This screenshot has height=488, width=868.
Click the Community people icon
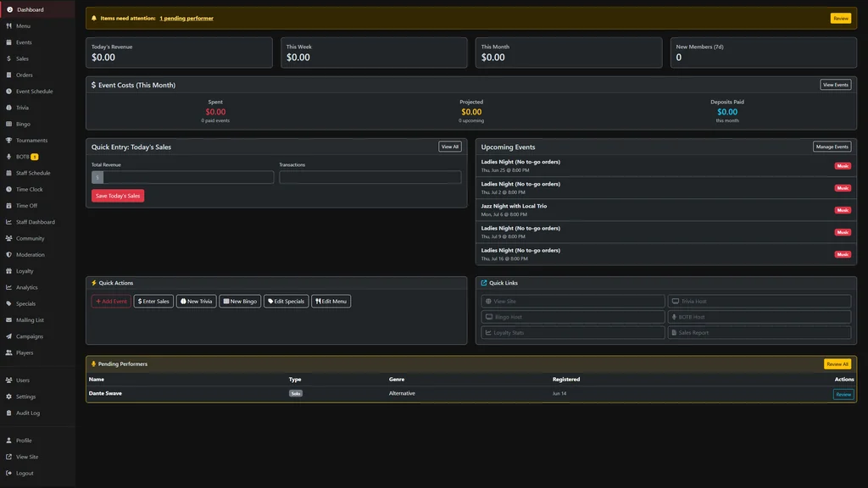[x=8, y=238]
